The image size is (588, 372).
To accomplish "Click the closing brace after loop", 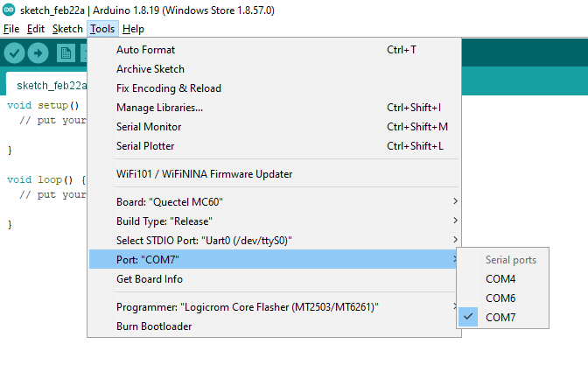I will point(10,225).
